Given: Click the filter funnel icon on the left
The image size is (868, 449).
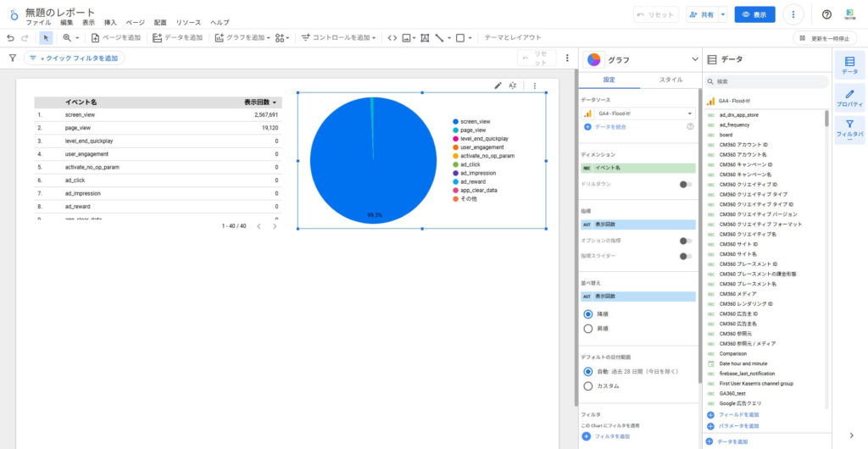Looking at the screenshot, I should coord(12,58).
